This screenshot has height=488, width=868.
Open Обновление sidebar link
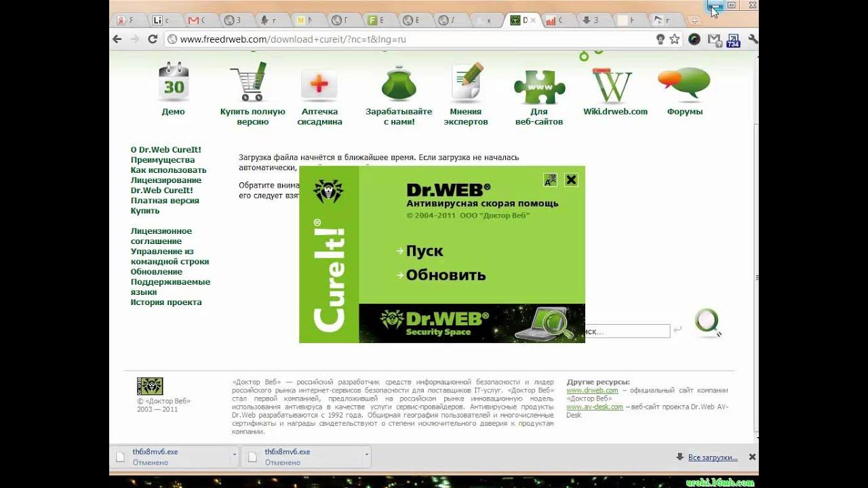point(157,272)
